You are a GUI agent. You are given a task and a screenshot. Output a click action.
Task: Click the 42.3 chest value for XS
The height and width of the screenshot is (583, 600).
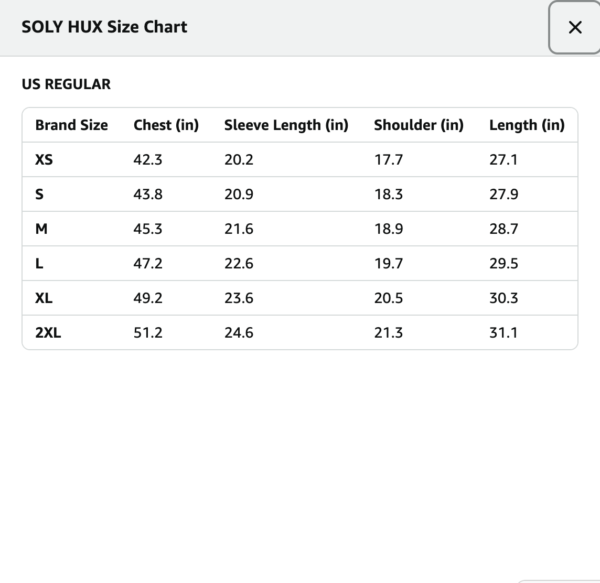(148, 159)
